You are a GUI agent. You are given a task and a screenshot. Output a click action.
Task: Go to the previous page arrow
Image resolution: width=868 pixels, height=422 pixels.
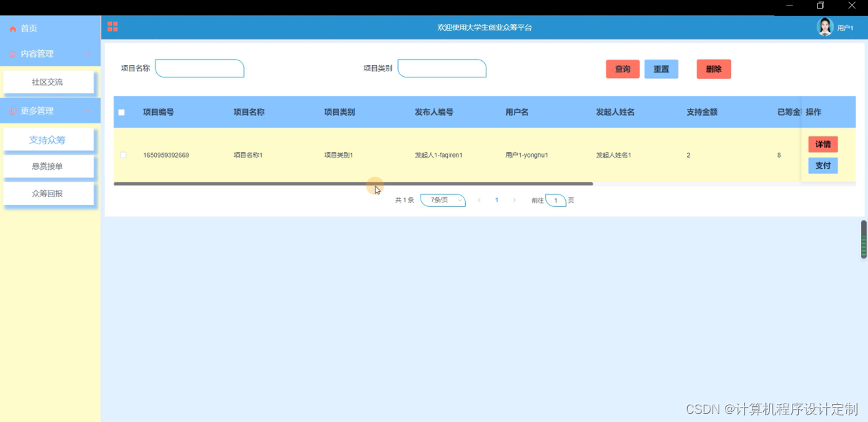479,200
